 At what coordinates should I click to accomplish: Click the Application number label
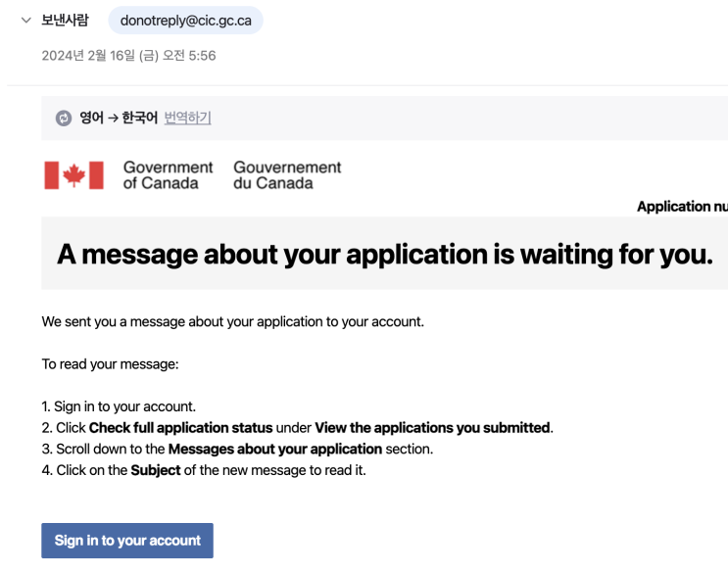pyautogui.click(x=682, y=207)
